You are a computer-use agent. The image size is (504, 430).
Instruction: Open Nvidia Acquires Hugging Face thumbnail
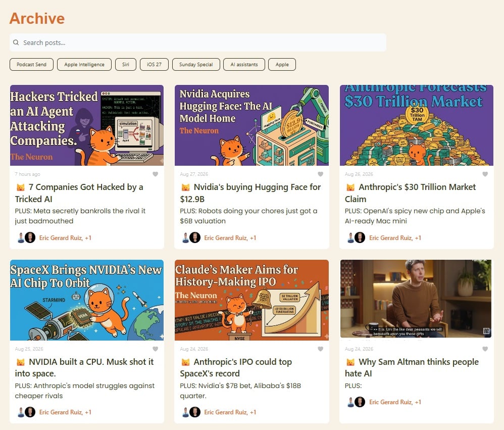tap(251, 125)
